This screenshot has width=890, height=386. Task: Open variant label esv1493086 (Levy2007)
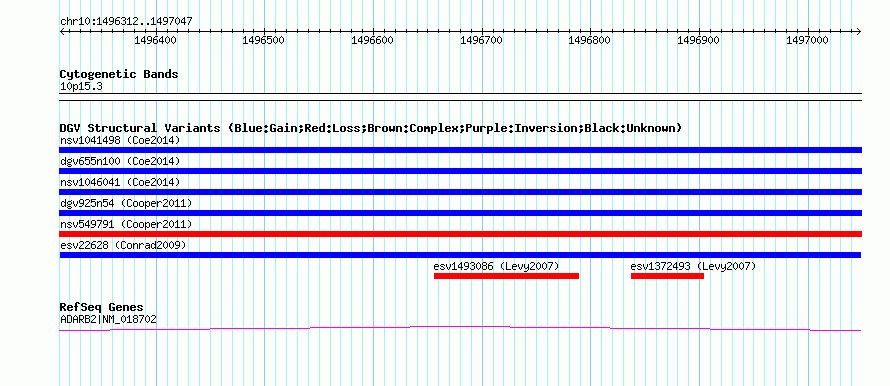click(497, 266)
